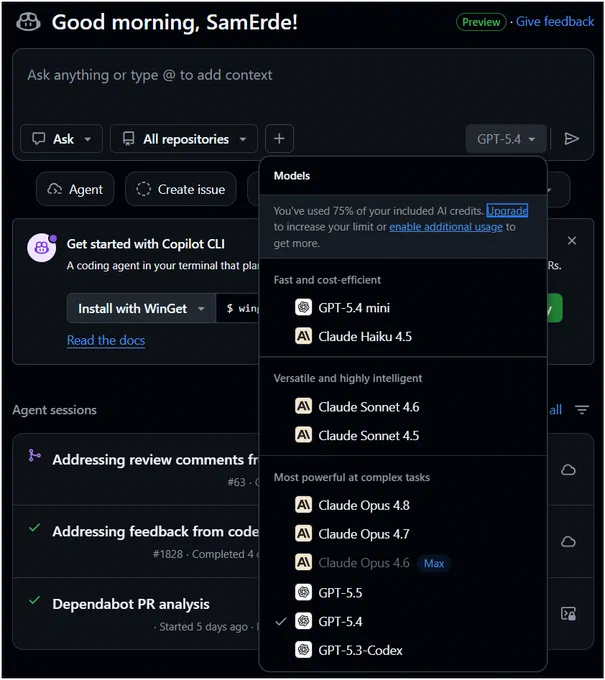Screen dimensions: 605x680
Task: Pick Claude Opus 4.8 model
Action: pyautogui.click(x=403, y=505)
